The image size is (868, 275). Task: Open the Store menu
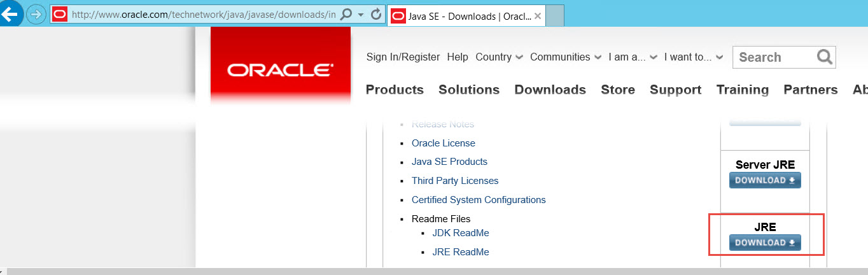(618, 90)
